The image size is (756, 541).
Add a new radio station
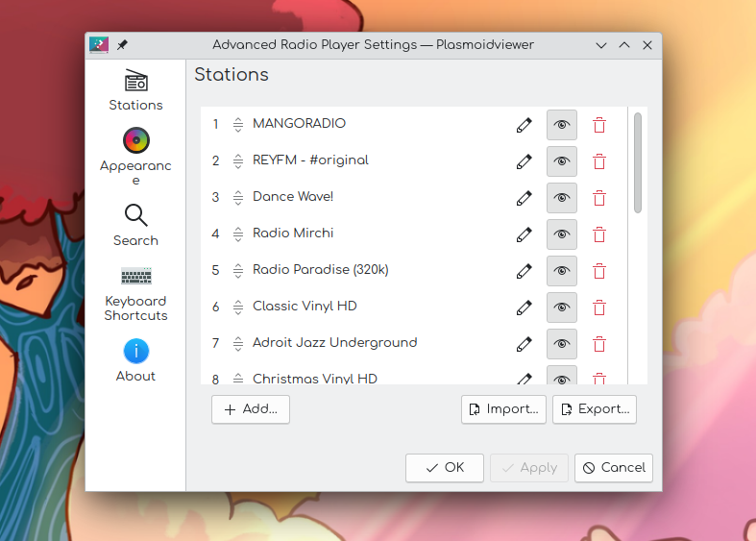pyautogui.click(x=251, y=409)
